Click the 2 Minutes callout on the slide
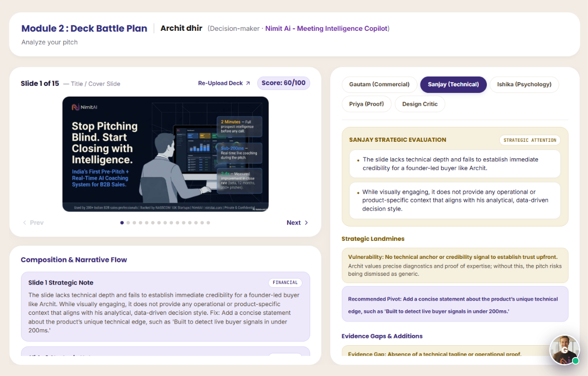The height and width of the screenshot is (376, 588). (240, 126)
